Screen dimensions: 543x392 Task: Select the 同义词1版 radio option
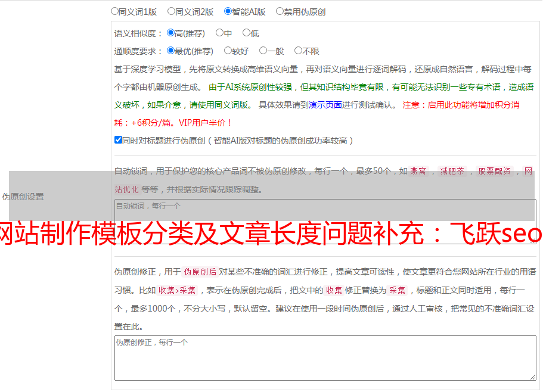(x=114, y=11)
